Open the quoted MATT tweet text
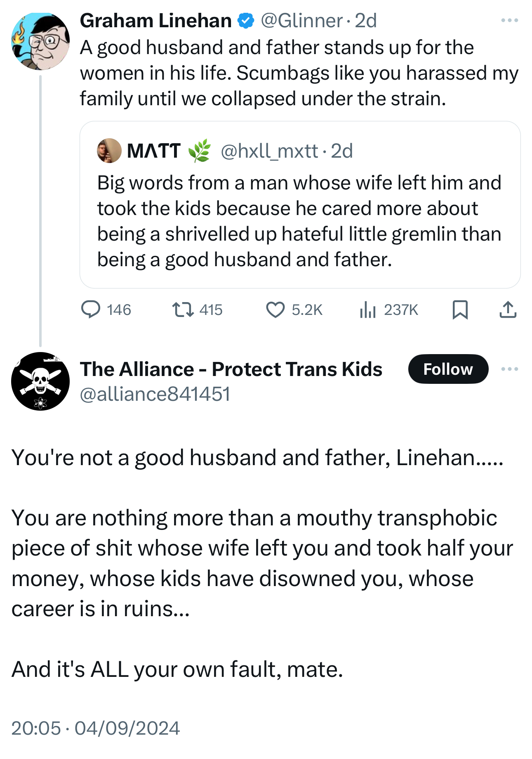Image resolution: width=532 pixels, height=759 pixels. [x=299, y=221]
